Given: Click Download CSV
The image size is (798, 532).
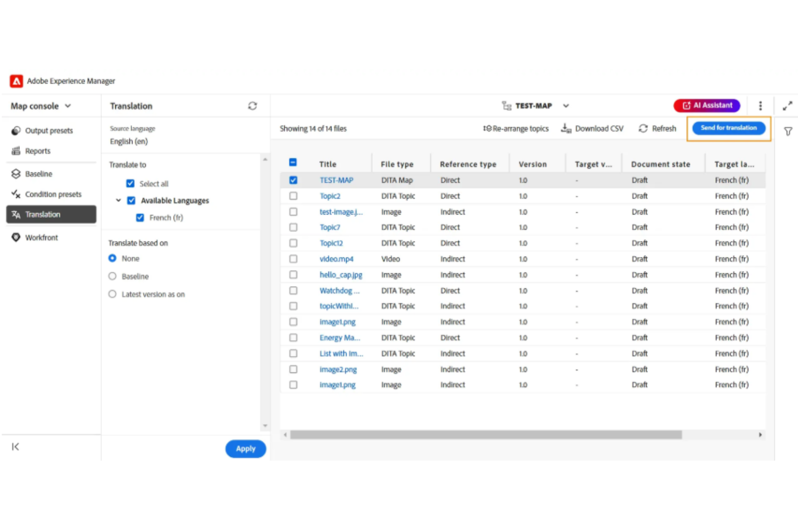Looking at the screenshot, I should click(599, 128).
